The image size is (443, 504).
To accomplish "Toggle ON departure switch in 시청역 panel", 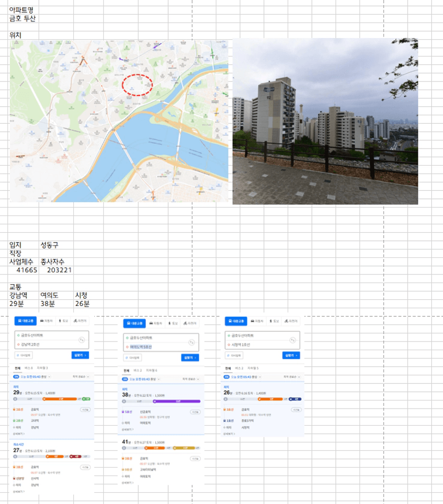I will coord(227,377).
